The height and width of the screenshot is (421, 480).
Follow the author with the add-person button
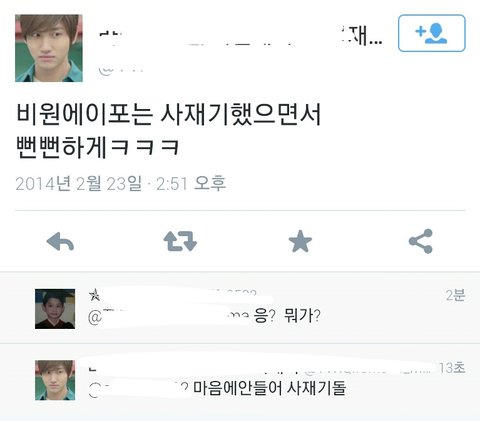tap(432, 33)
